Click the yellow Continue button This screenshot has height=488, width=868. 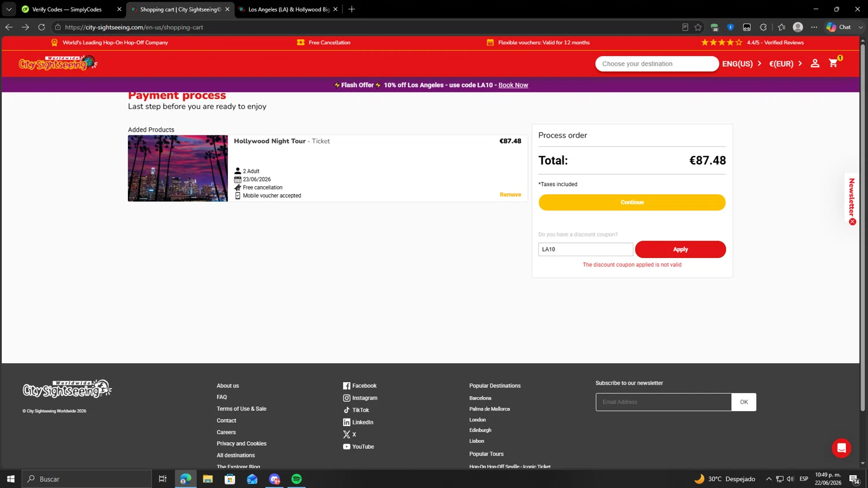[632, 202]
